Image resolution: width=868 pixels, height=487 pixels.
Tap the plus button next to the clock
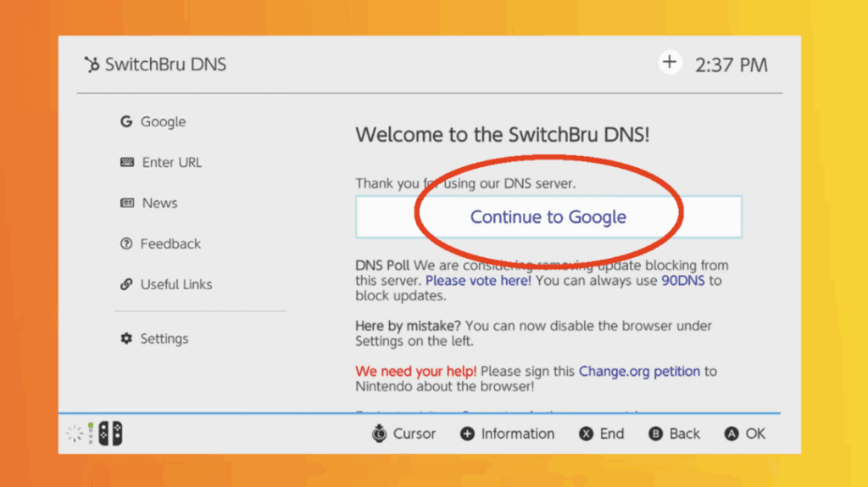pos(670,62)
